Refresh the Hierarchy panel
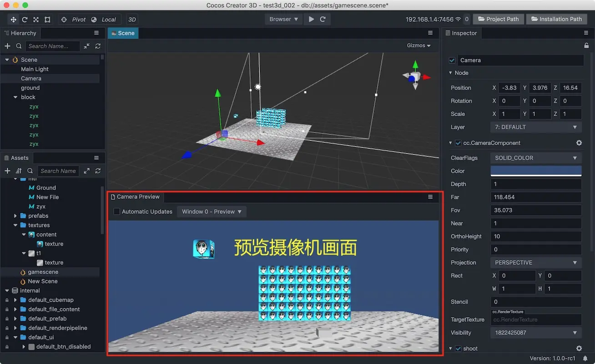The width and height of the screenshot is (595, 364). coord(98,46)
